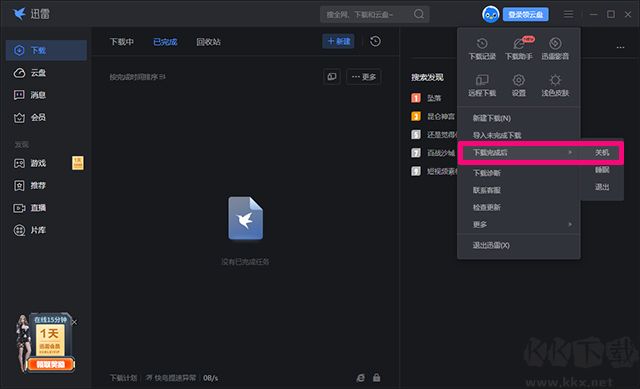Screen dimensions: 640x389
Task: Open the 更多 dropdown in task toolbar
Action: click(x=364, y=77)
